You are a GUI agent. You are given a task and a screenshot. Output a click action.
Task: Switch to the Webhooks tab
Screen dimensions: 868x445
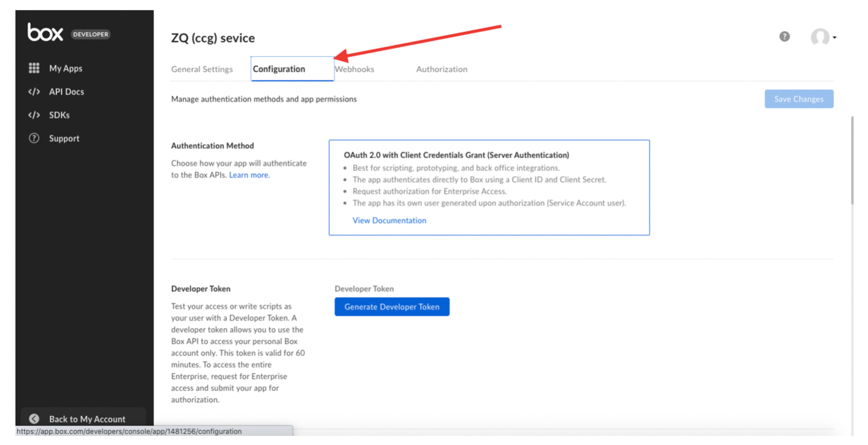coord(354,69)
